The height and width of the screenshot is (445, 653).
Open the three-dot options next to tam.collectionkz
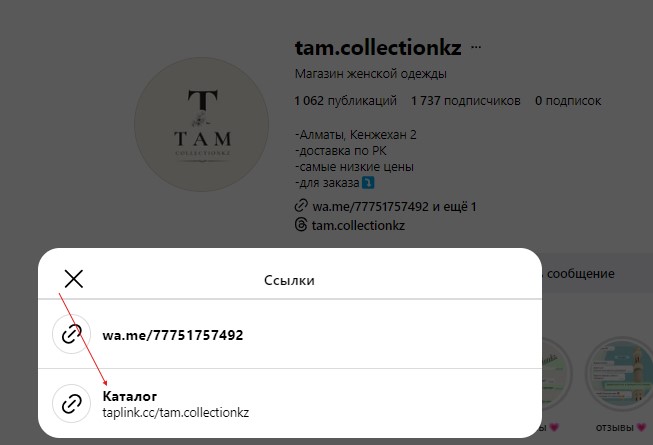point(477,48)
